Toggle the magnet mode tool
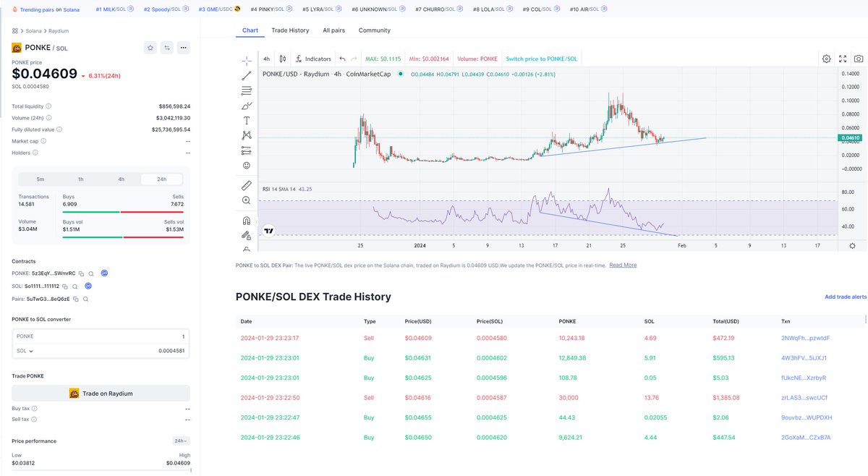 [247, 220]
